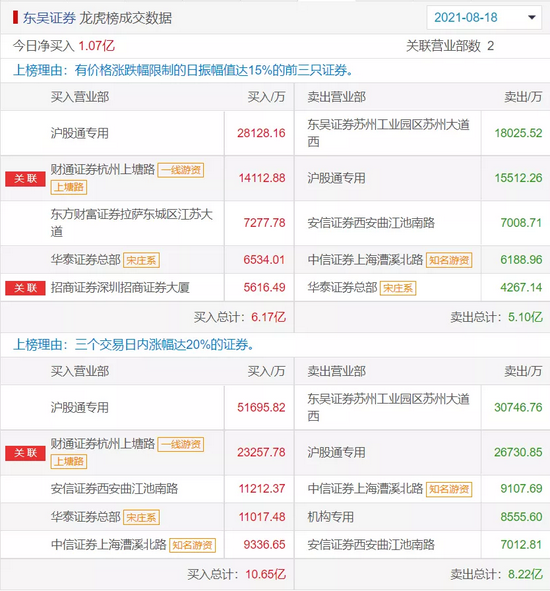The width and height of the screenshot is (550, 591).
Task: Click 买入/万 header in the first table
Action: 266,97
